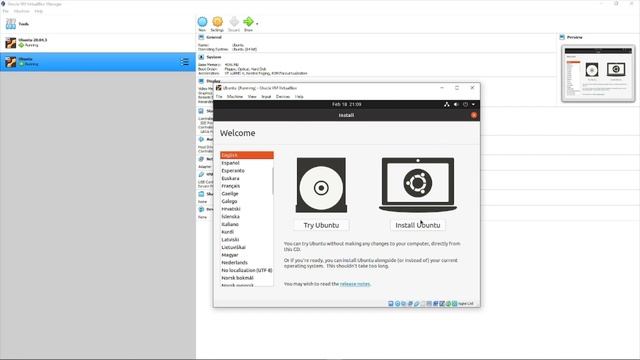Select Esperanto in the language list
Viewport: 640px width, 360px height.
(247, 171)
